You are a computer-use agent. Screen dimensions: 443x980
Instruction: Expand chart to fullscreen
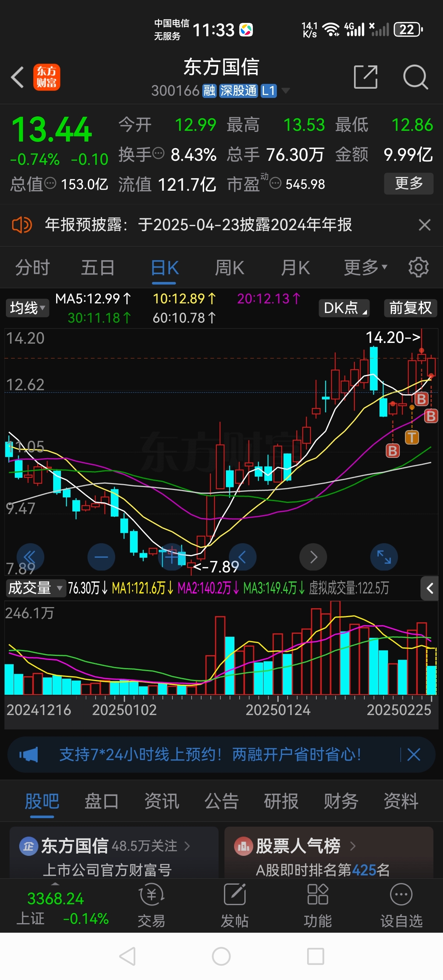[x=384, y=557]
